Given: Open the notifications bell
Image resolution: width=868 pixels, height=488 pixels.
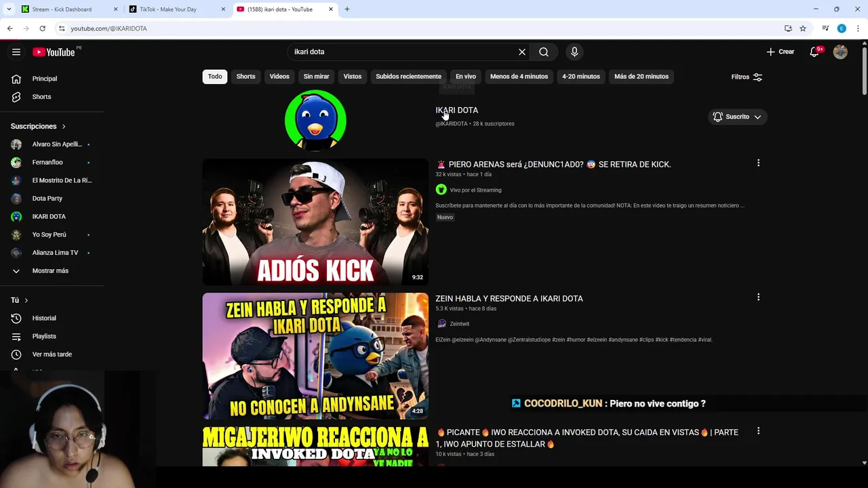Looking at the screenshot, I should 815,52.
